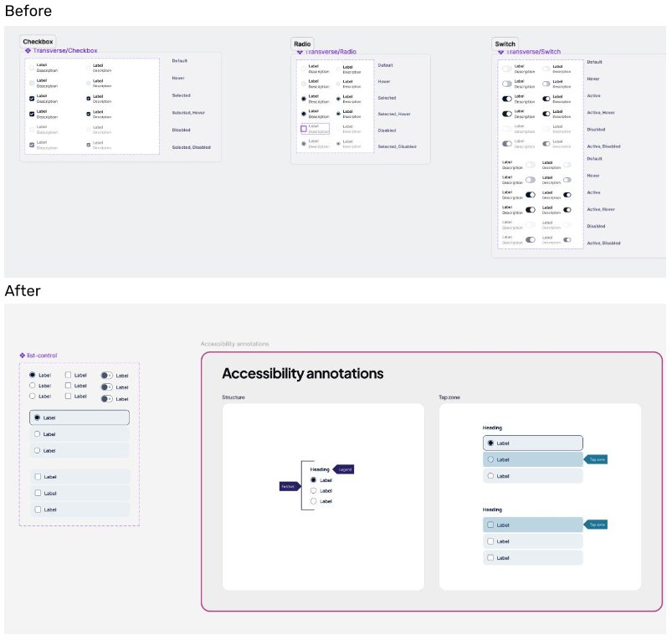Click the Tap zone marker in the lower Heading group
Image resolution: width=672 pixels, height=640 pixels.
[597, 525]
